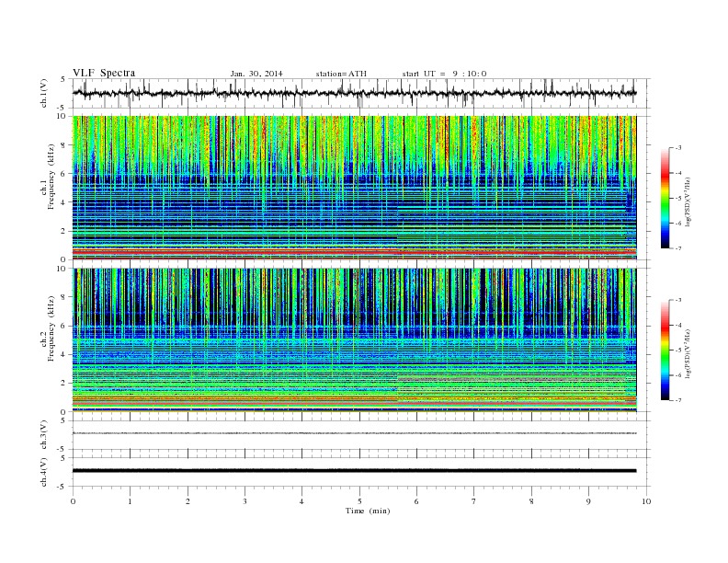Viewport: 728px width, 563px height.
Task: Click time axis tick label '10'
Action: pyautogui.click(x=646, y=501)
